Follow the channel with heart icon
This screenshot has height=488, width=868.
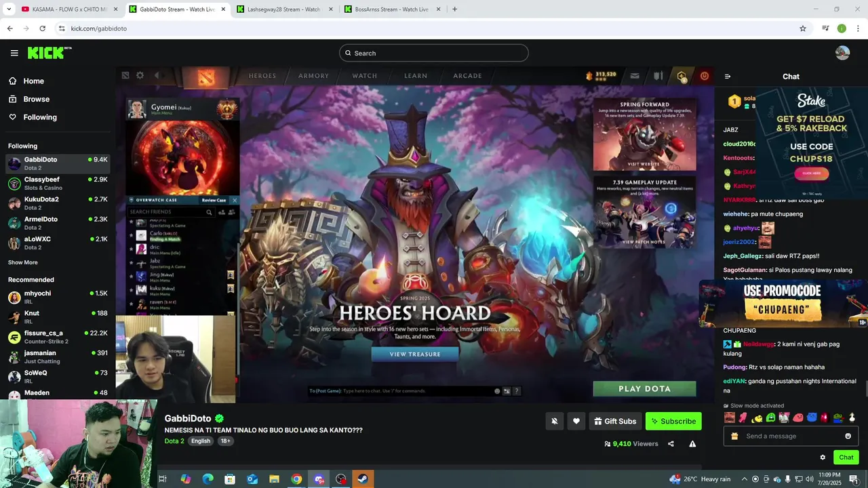pos(576,421)
